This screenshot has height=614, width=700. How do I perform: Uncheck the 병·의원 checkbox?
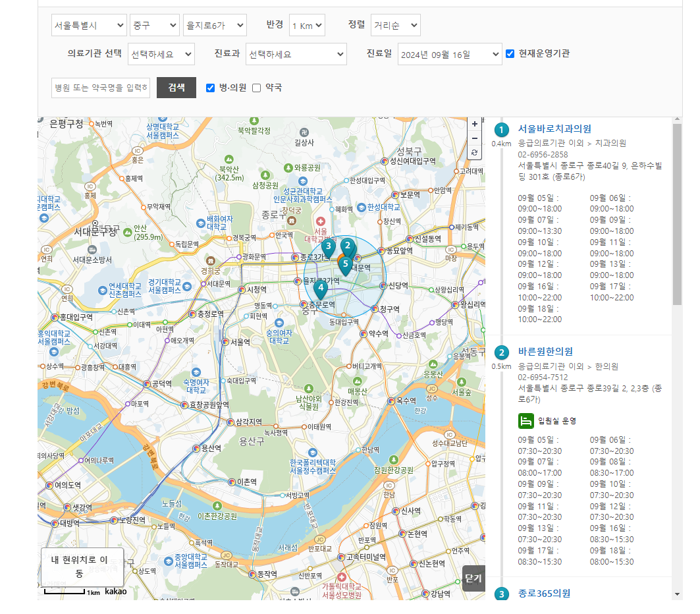(x=210, y=88)
